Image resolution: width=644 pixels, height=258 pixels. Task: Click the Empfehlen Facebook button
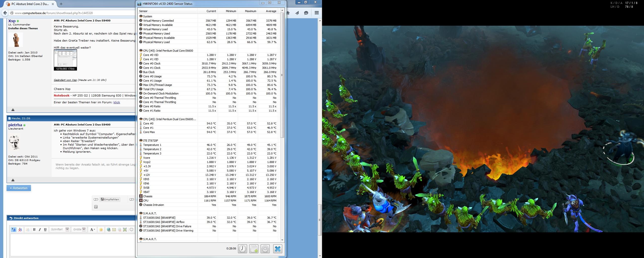coord(110,199)
